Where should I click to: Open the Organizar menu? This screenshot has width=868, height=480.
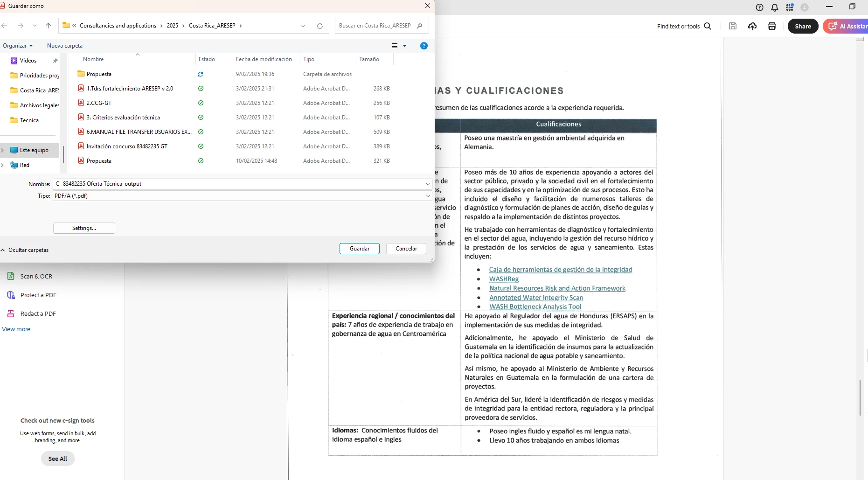click(18, 46)
